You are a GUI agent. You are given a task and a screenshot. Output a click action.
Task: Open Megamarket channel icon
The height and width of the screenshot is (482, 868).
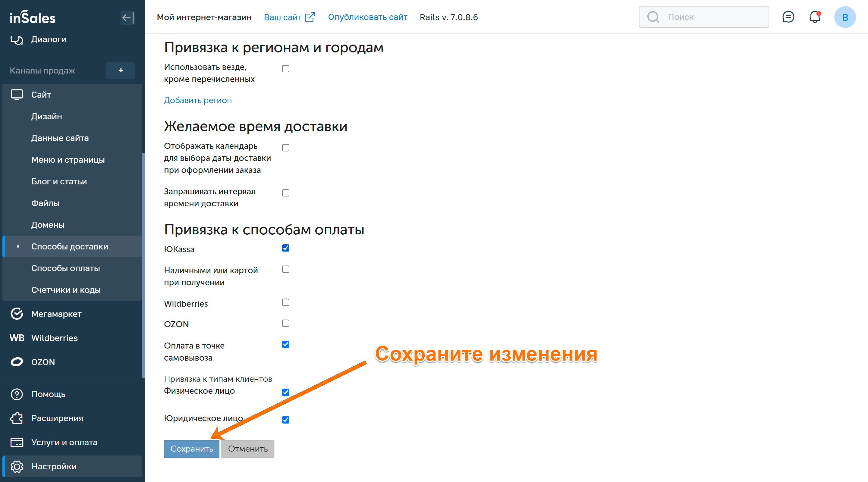click(x=17, y=314)
